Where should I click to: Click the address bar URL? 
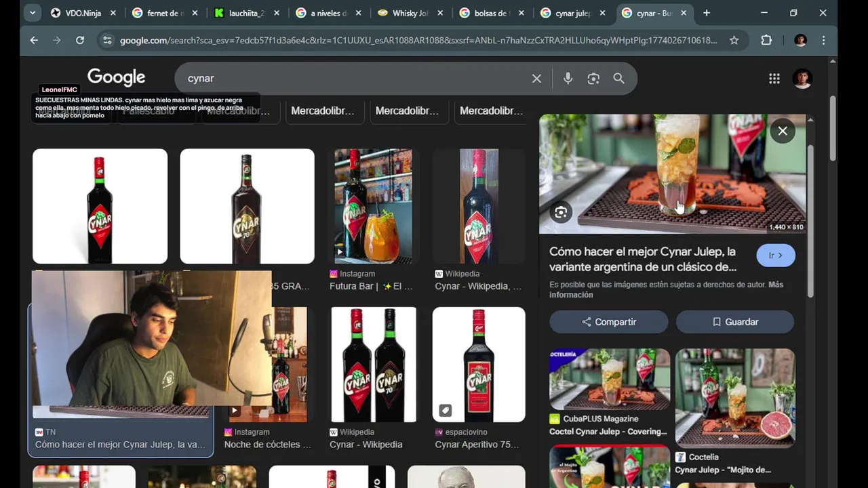pos(418,40)
